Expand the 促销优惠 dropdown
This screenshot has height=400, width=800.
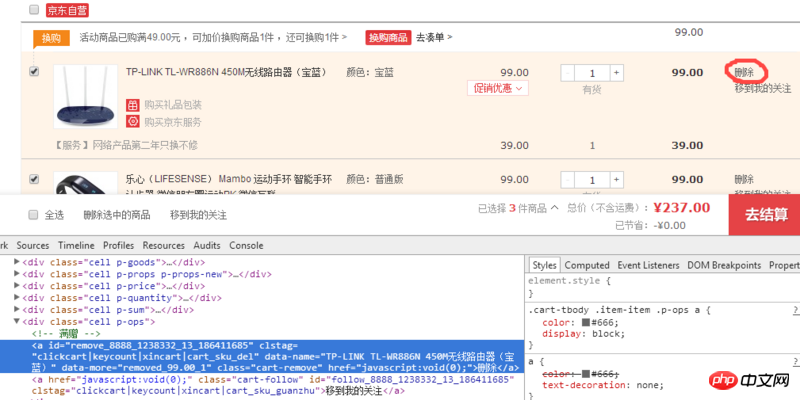coord(498,88)
